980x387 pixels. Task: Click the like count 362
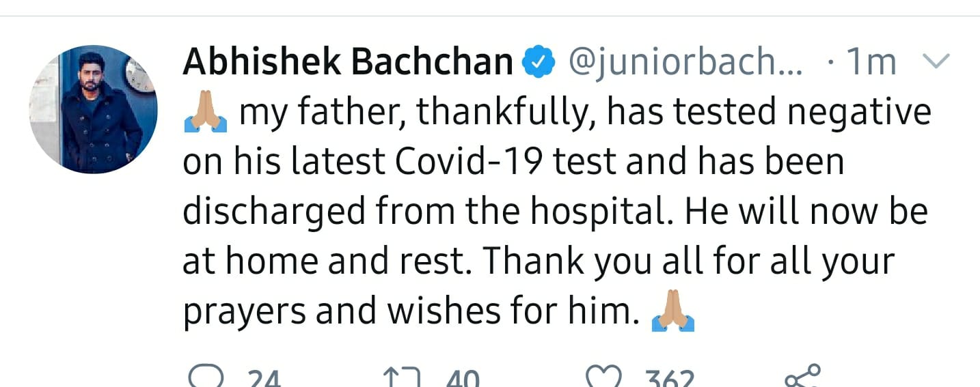(668, 379)
